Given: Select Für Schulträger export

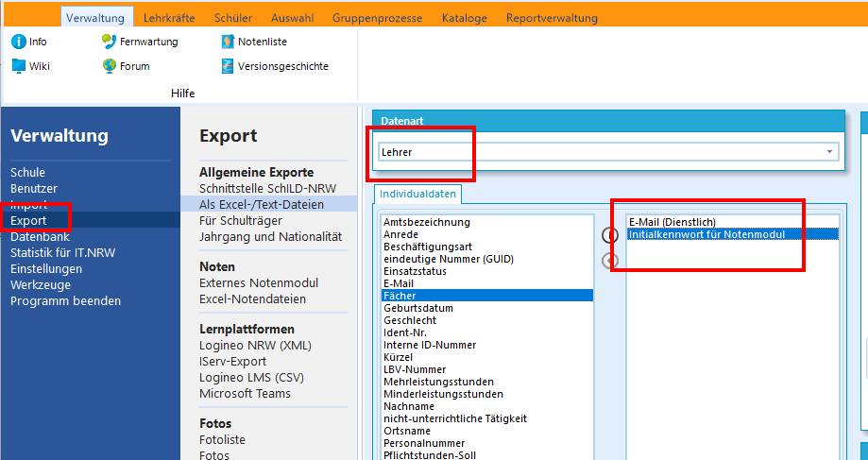Looking at the screenshot, I should pyautogui.click(x=241, y=220).
